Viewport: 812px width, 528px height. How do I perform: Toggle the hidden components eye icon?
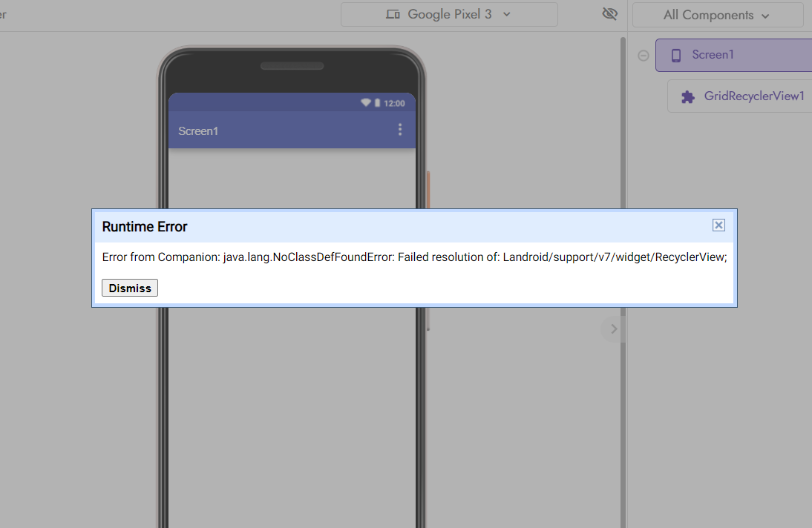tap(609, 14)
